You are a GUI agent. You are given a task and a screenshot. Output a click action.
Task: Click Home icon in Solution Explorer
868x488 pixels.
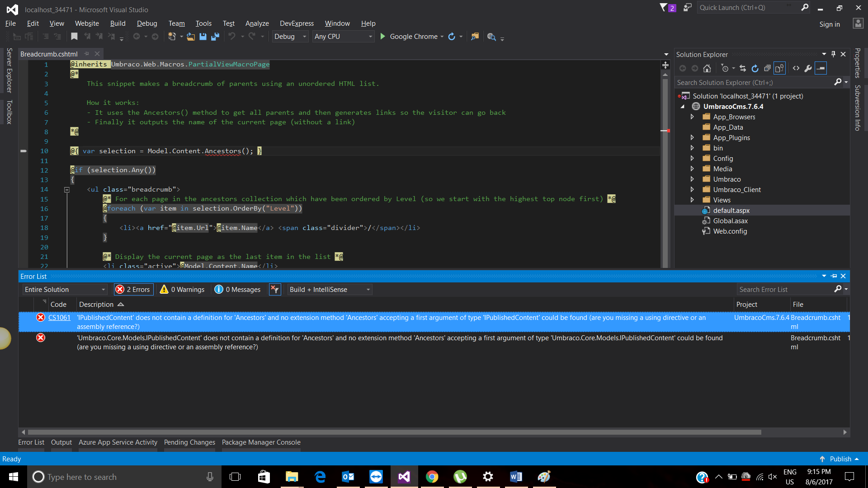[x=707, y=68]
